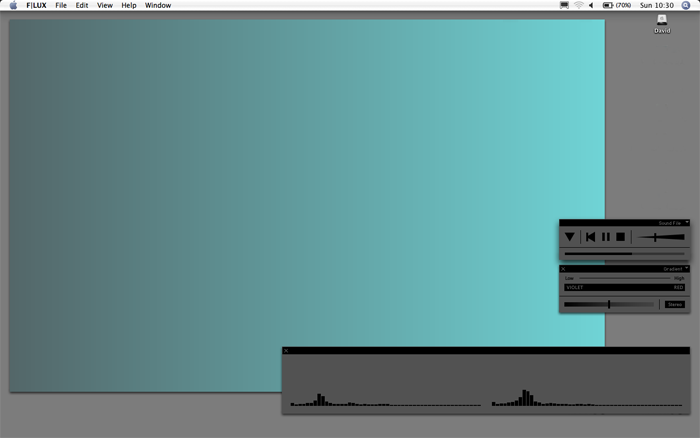Image resolution: width=700 pixels, height=438 pixels.
Task: Click the system volume speaker icon
Action: pos(591,5)
